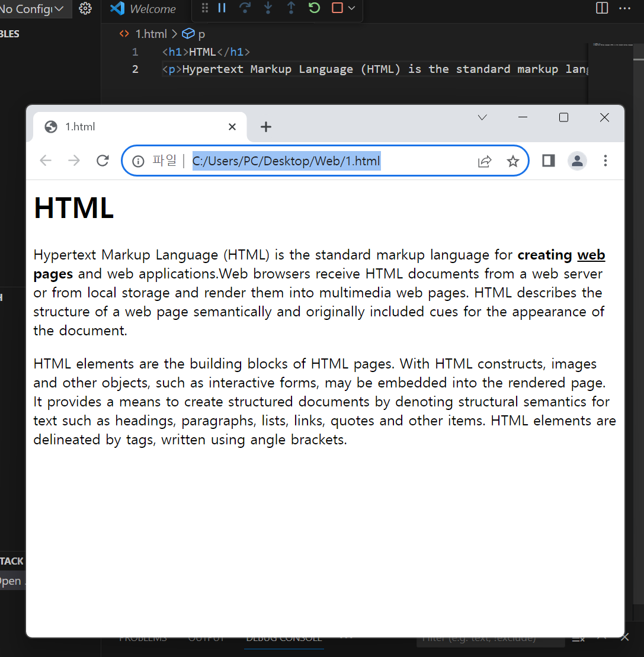Screen dimensions: 644x657
Task: Open the browser tab search chevron
Action: [482, 117]
